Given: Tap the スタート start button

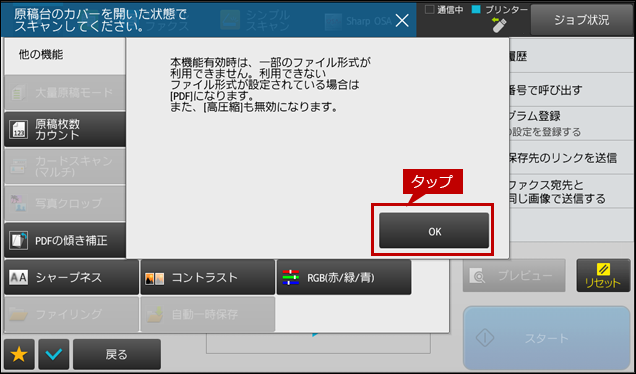Looking at the screenshot, I should [x=546, y=338].
